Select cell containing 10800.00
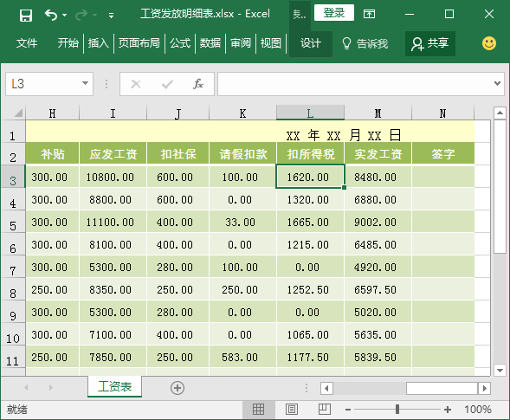This screenshot has height=420, width=510. point(113,177)
